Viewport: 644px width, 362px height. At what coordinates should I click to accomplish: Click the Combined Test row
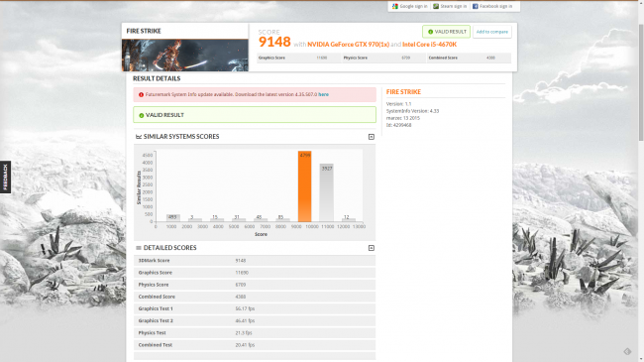(255, 345)
